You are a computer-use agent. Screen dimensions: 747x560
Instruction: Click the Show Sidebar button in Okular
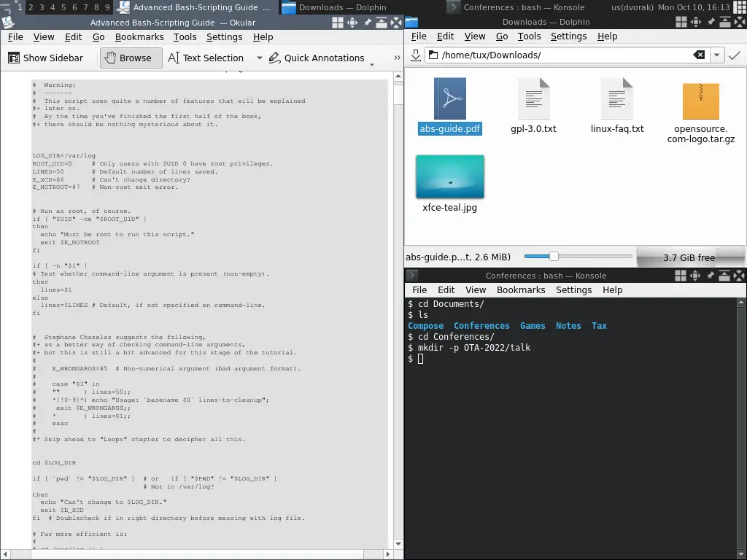[46, 58]
